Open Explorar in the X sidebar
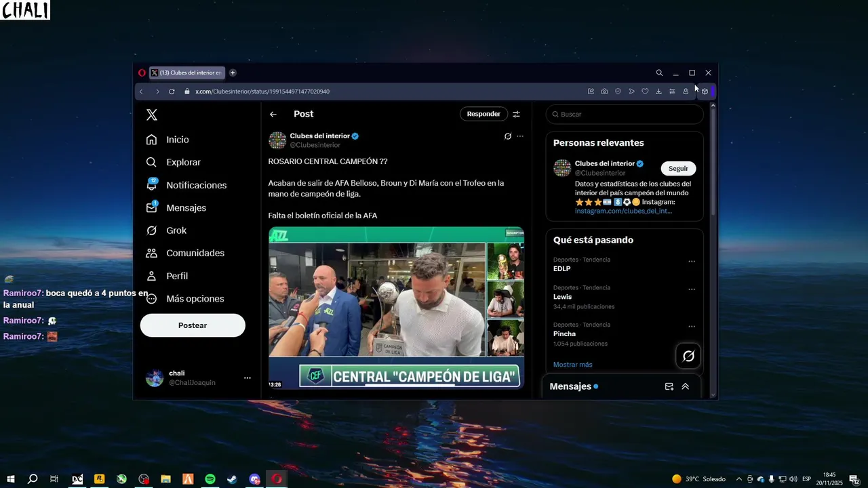This screenshot has width=868, height=488. pyautogui.click(x=174, y=162)
